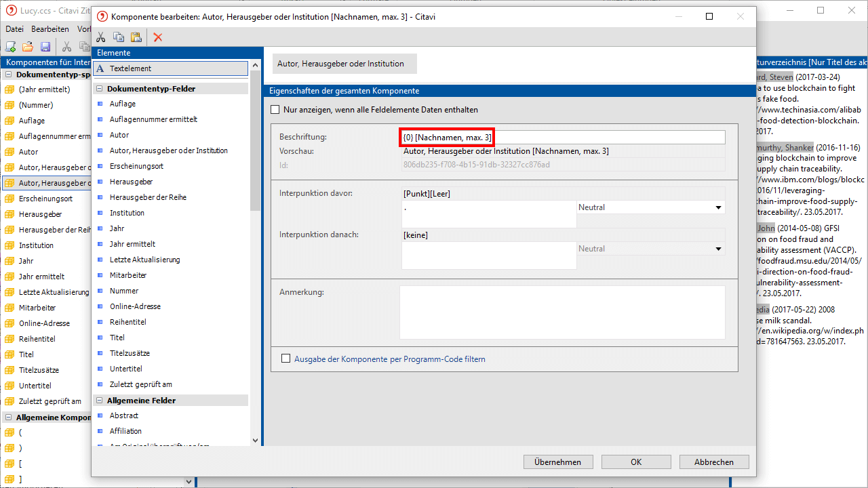Collapse the Allgemeine Komponenten section in left panel
The image size is (868, 488).
pos(8,418)
